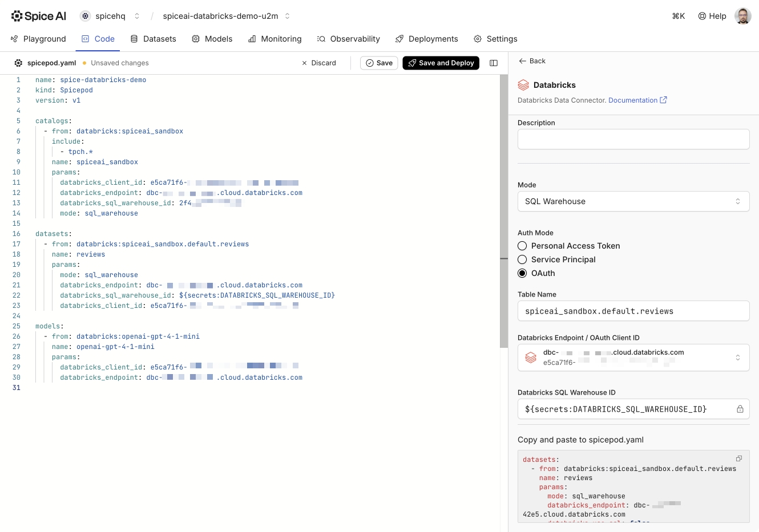
Task: Toggle the side panel layout icon
Action: click(494, 63)
